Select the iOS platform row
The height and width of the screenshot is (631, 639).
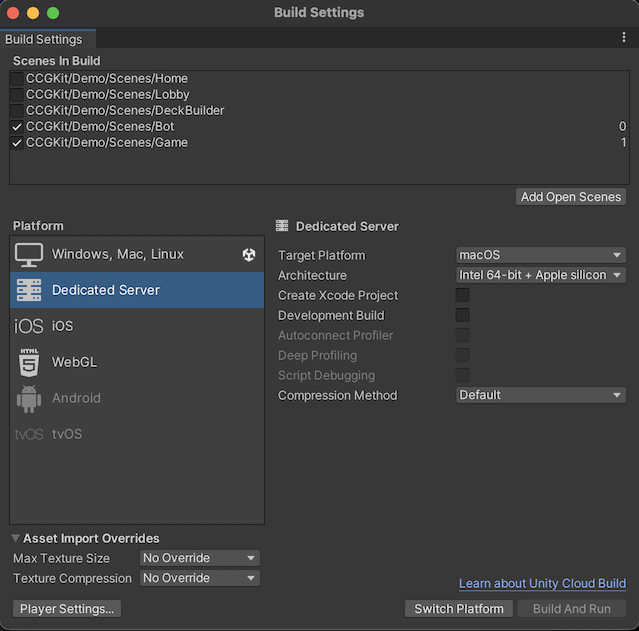(137, 326)
